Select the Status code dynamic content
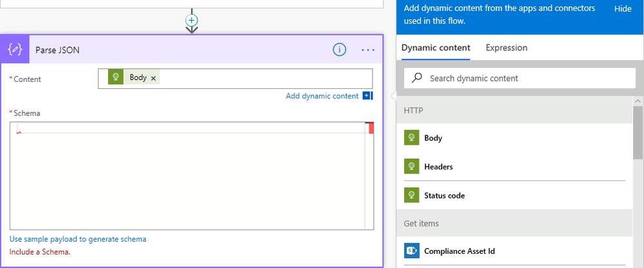This screenshot has height=268, width=644. point(444,195)
